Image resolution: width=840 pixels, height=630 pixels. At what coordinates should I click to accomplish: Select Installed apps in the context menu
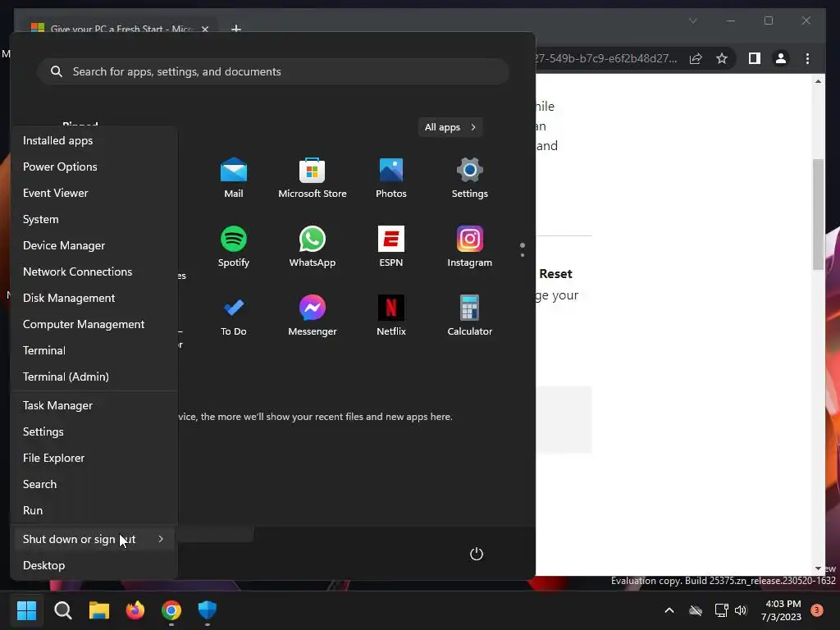click(94, 140)
